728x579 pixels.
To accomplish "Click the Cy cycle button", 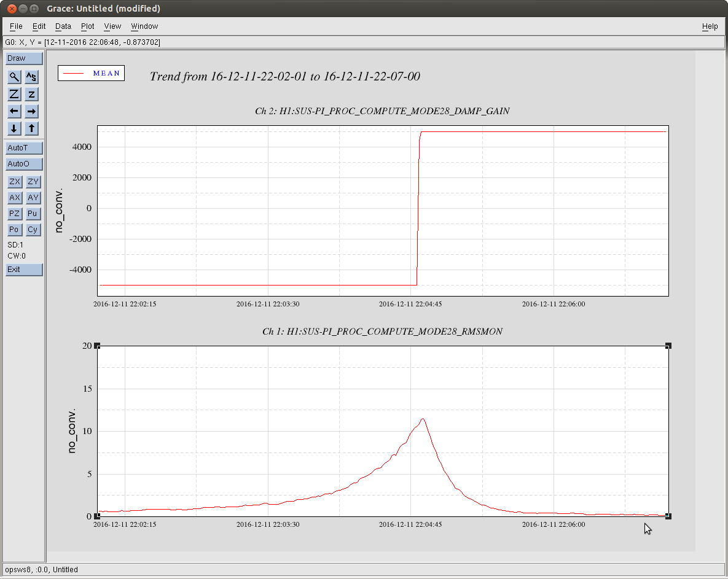I will pyautogui.click(x=33, y=230).
